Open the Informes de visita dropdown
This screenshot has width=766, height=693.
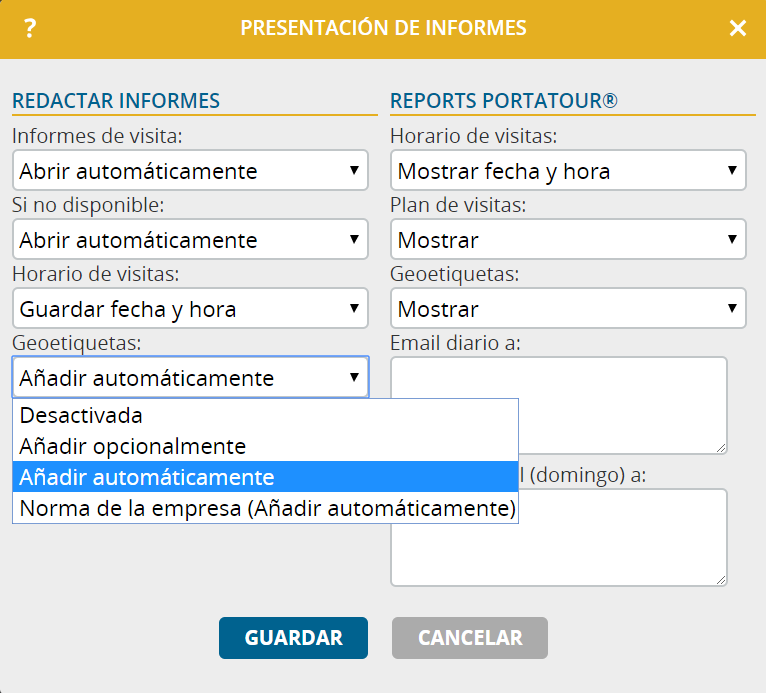tap(190, 170)
